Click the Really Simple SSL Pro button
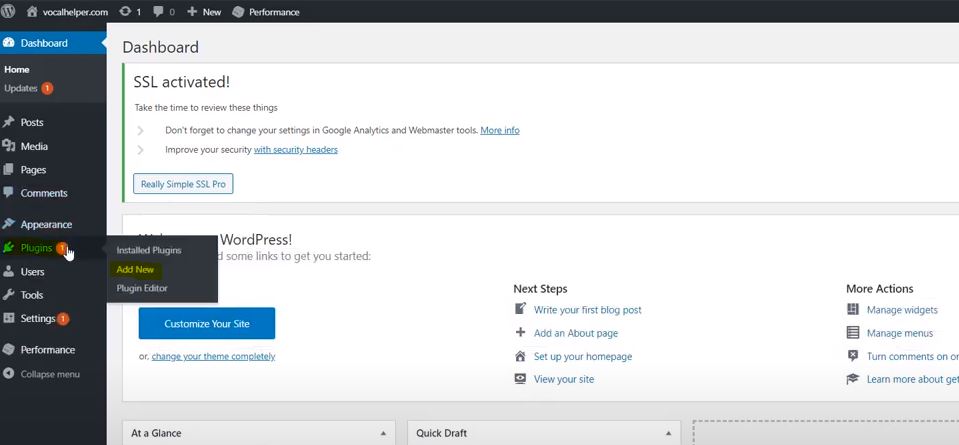Image resolution: width=959 pixels, height=445 pixels. (183, 184)
